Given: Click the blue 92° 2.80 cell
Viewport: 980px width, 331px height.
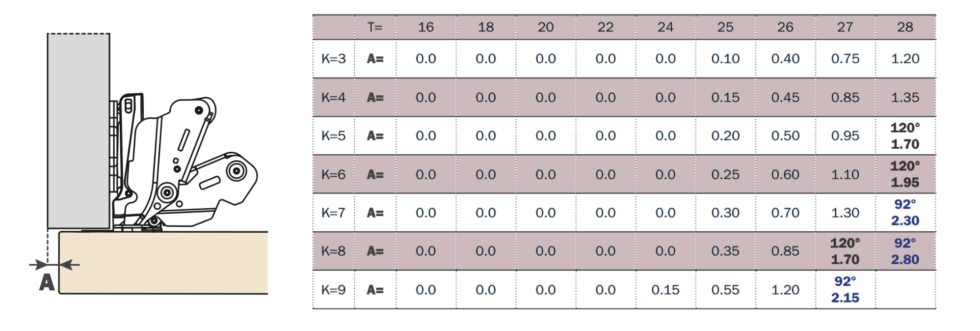Looking at the screenshot, I should tap(905, 251).
